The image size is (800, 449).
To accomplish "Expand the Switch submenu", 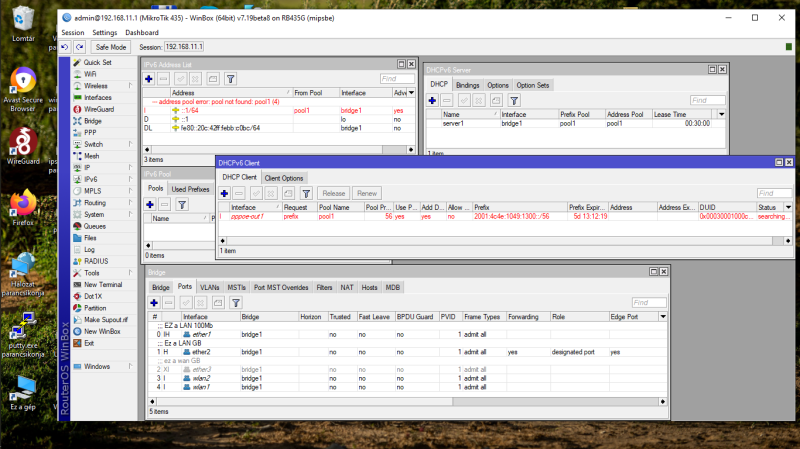I will tap(131, 144).
